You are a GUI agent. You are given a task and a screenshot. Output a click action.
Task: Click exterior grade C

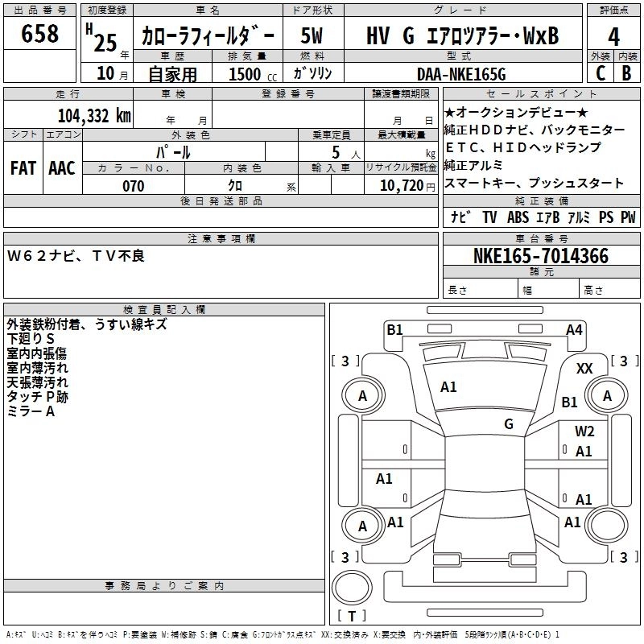(601, 73)
